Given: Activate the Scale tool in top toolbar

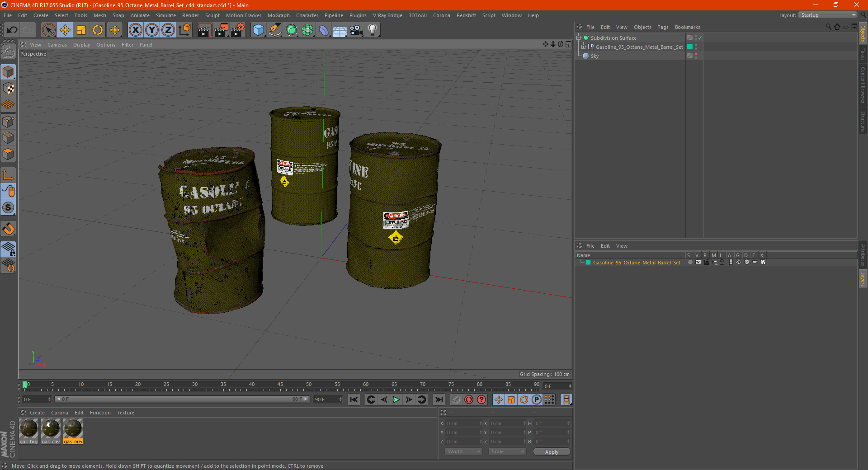Looking at the screenshot, I should (x=81, y=30).
